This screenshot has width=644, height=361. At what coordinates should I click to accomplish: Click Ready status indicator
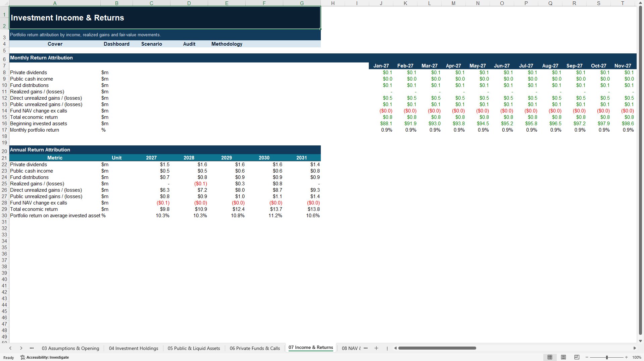click(x=9, y=358)
